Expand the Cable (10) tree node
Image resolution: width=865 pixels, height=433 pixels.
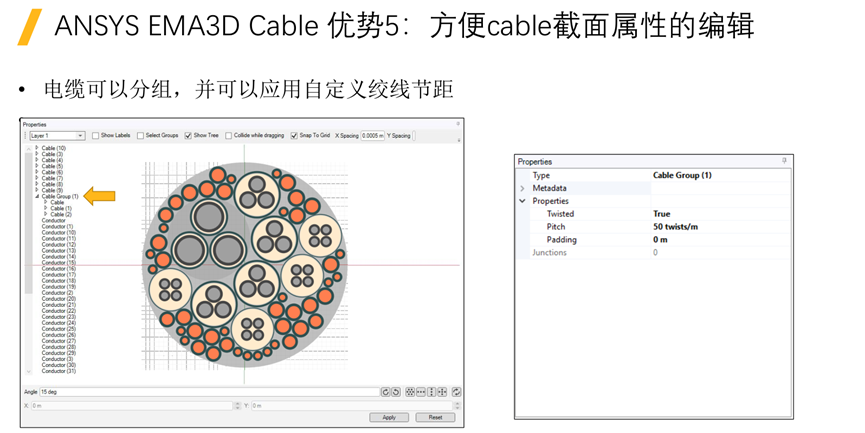[37, 148]
